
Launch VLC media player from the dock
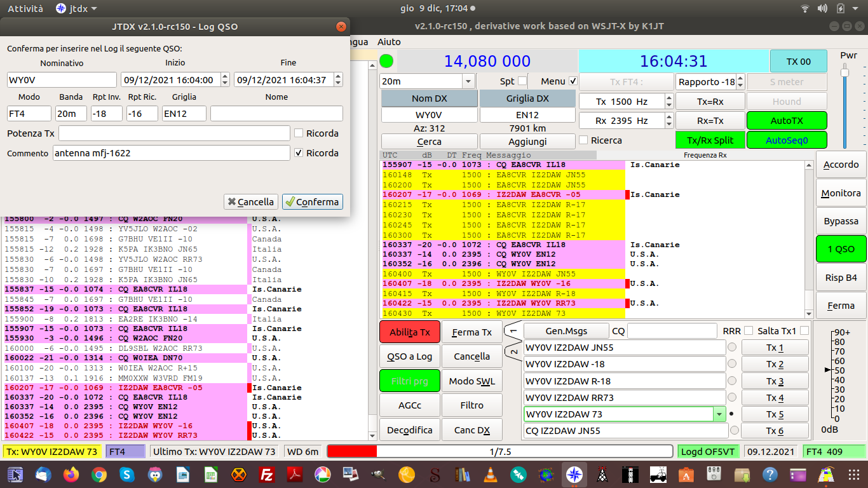pyautogui.click(x=490, y=474)
